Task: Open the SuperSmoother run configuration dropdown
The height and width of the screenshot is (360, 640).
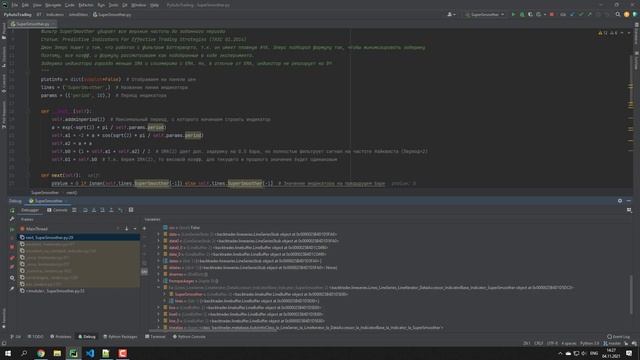Action: [x=484, y=14]
